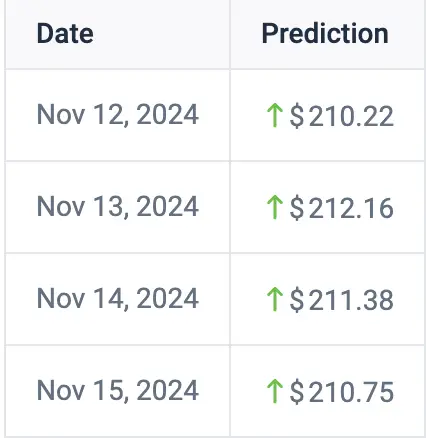Click the year 2024 in the Nov 15 row
This screenshot has height=438, width=426.
tap(168, 390)
